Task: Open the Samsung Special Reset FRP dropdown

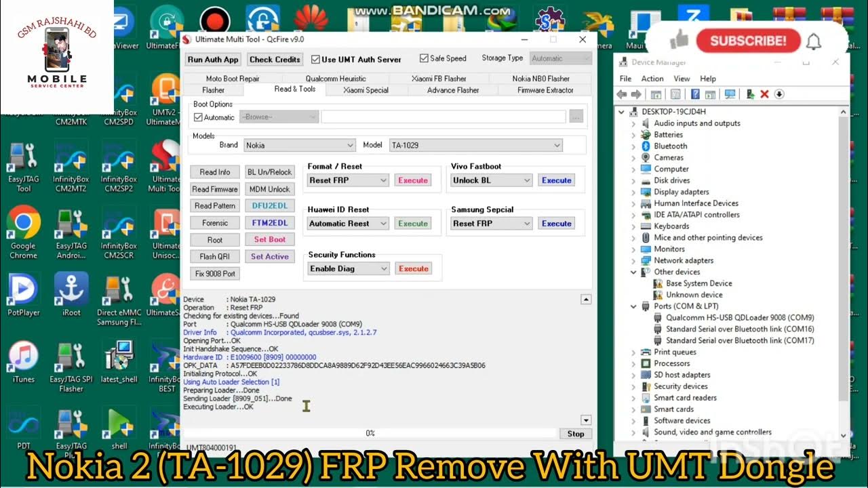Action: 492,224
